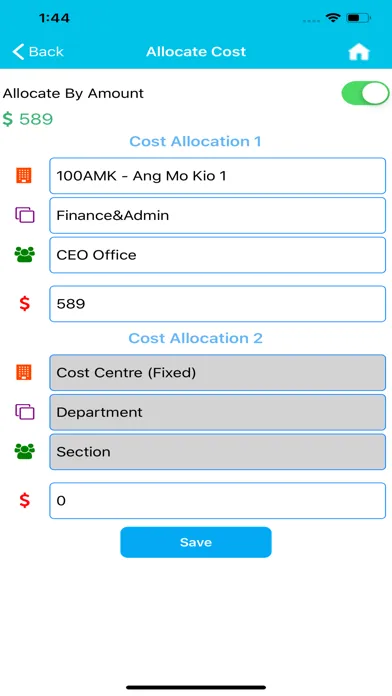Click the red dollar icon beside 0 amount
Viewport: 392px width, 696px height.
click(x=24, y=500)
